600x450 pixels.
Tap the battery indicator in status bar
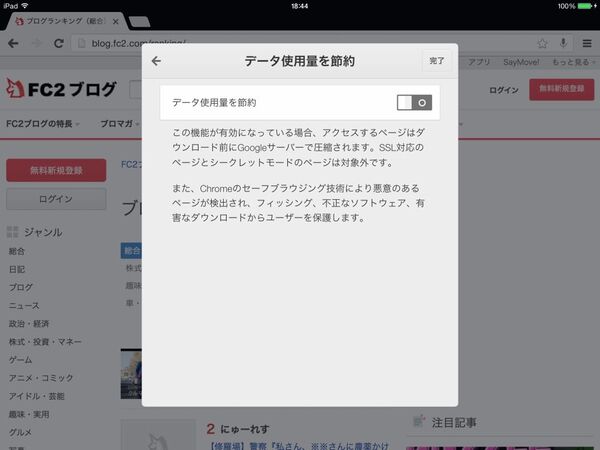coord(585,6)
